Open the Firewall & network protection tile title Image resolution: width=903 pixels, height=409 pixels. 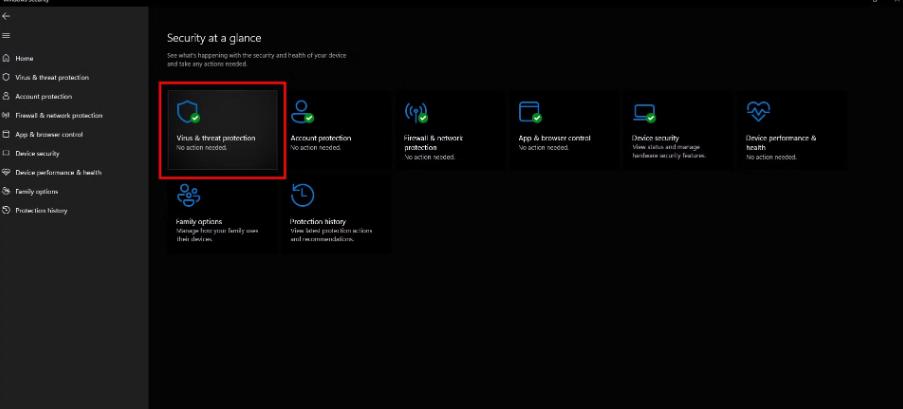[433, 143]
